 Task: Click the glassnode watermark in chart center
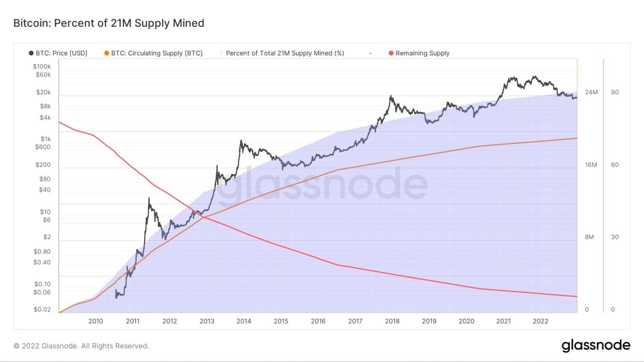pyautogui.click(x=323, y=184)
